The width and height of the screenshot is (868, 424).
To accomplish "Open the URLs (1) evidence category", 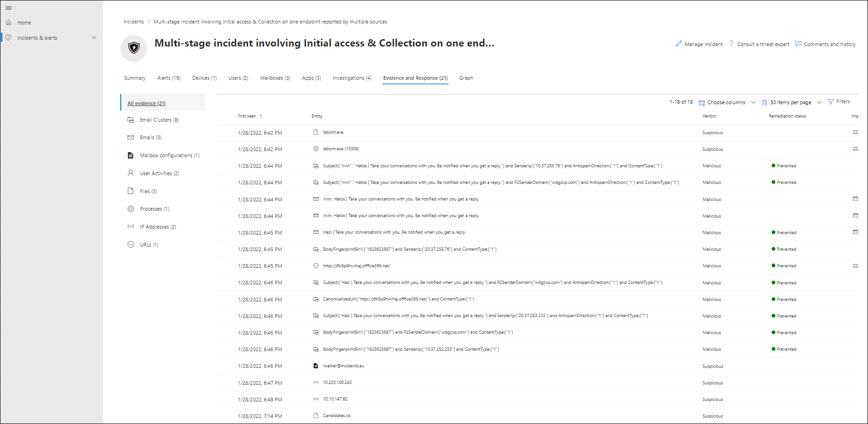I will [149, 245].
